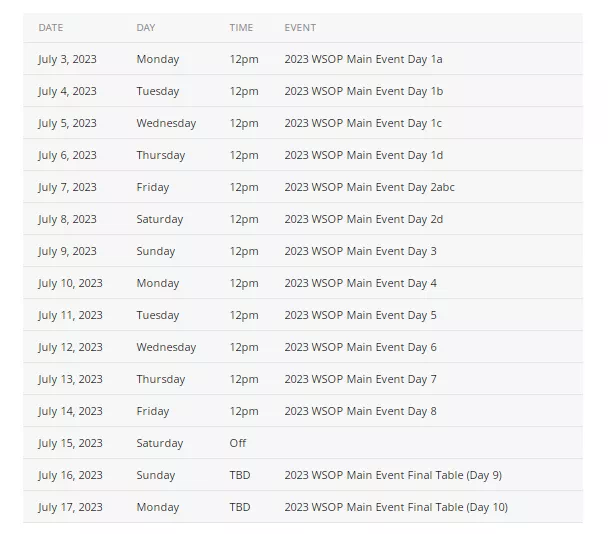Viewport: 608px width, 534px height.
Task: Click the Off time cell on July 15
Action: point(237,443)
